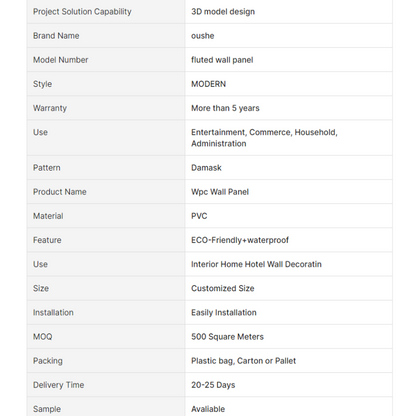Select the 'Easily Installation' value
416x416 pixels.
coord(224,313)
